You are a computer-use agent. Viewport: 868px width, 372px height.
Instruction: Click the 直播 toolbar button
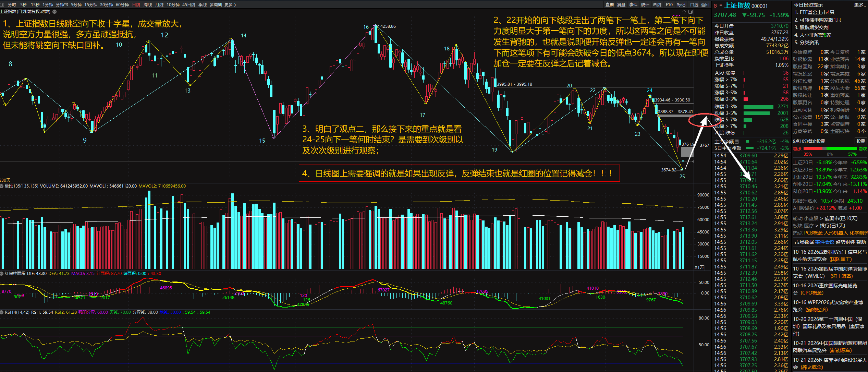(x=610, y=4)
